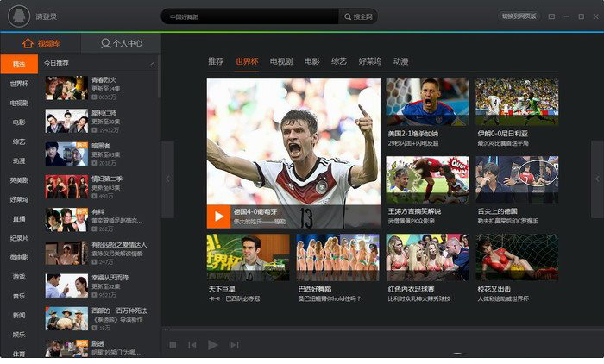Click orange play icon on 德国4-0葡萄牙 banner
This screenshot has height=364, width=604.
[x=219, y=217]
